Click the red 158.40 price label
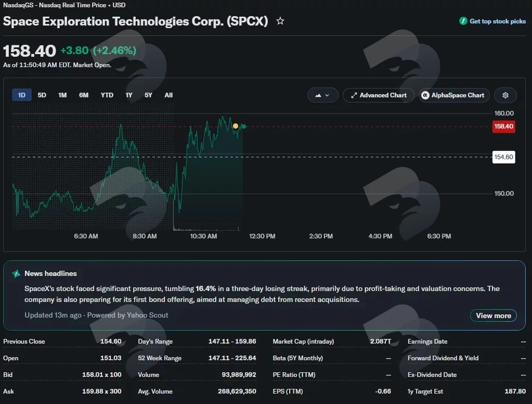The height and width of the screenshot is (404, 532). 503,127
